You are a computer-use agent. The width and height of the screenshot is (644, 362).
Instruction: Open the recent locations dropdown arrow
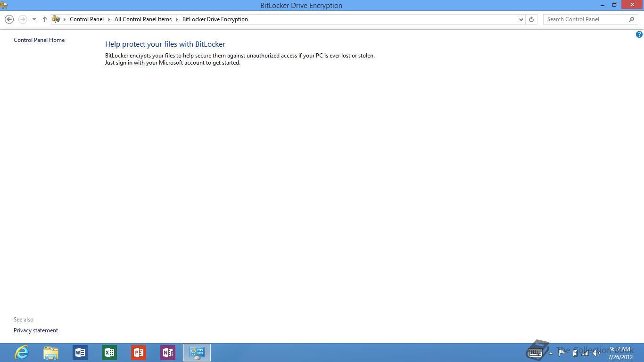(x=34, y=19)
